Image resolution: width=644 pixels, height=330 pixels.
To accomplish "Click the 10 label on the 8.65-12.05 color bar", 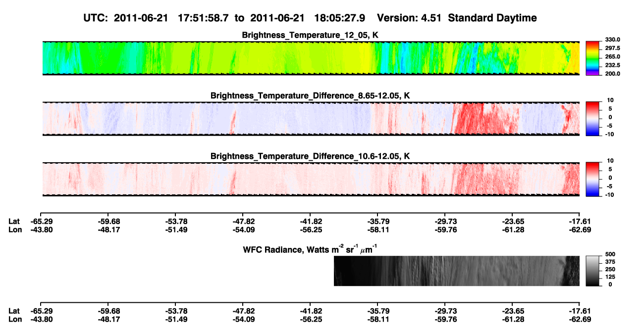I will tap(610, 100).
